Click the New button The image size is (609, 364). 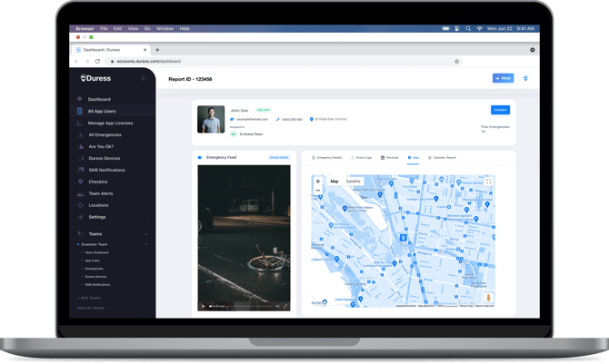coord(503,78)
